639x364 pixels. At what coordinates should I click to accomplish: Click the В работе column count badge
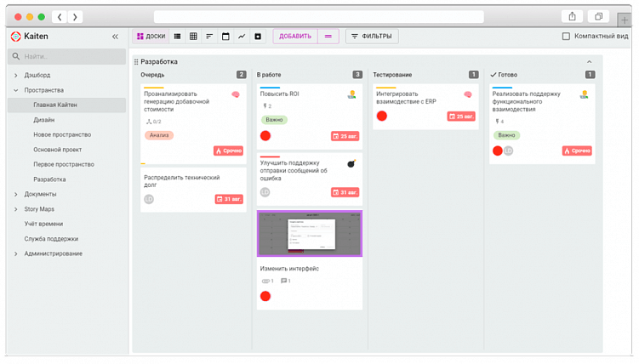coord(357,75)
